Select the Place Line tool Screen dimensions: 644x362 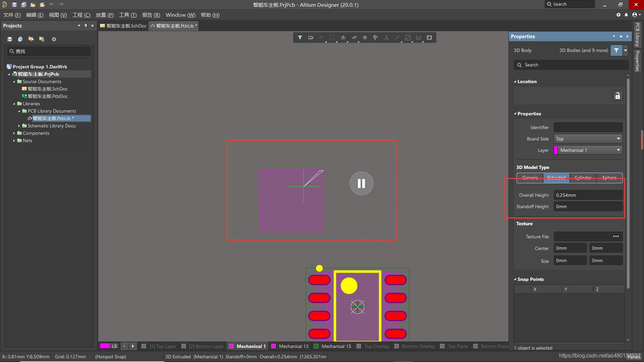pos(397,38)
